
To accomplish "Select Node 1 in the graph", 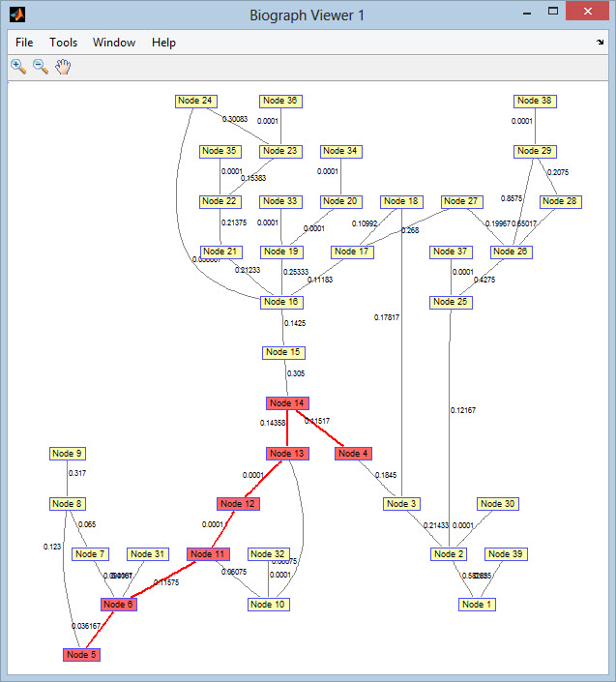I will pos(475,605).
